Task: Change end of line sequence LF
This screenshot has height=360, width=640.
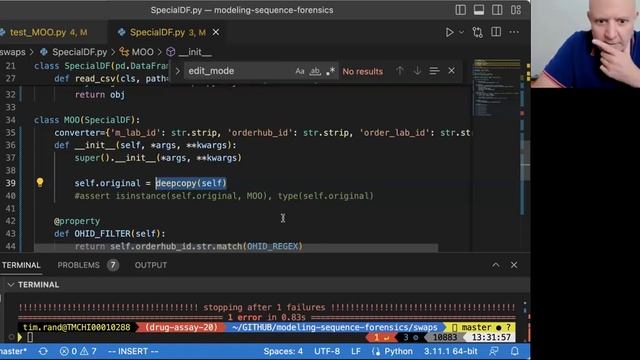Action: click(x=356, y=351)
